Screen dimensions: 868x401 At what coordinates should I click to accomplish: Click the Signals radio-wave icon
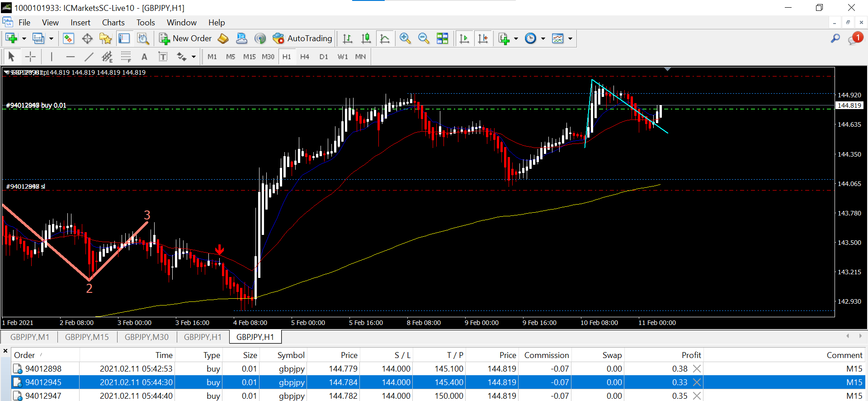[260, 38]
